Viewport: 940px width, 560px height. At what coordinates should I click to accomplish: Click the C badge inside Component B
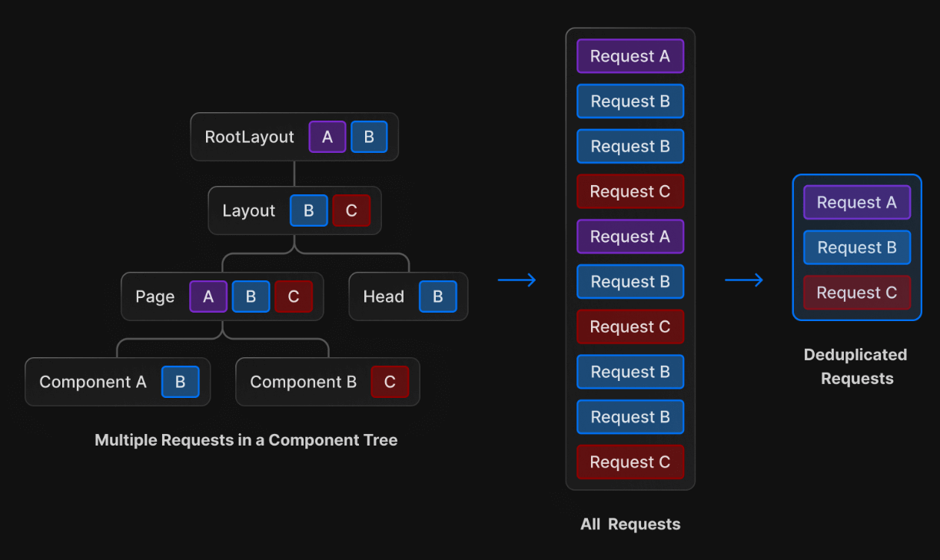[x=390, y=382]
